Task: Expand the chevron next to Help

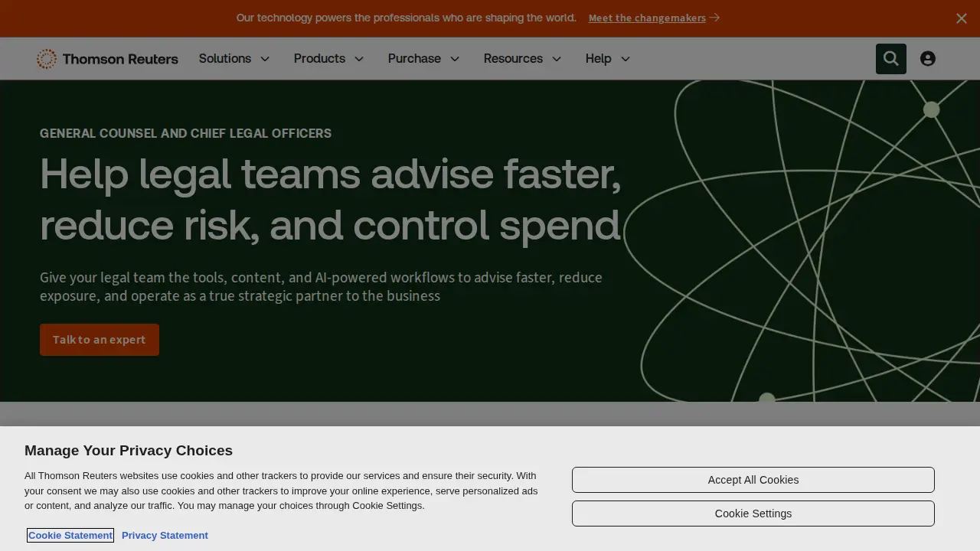Action: (625, 59)
